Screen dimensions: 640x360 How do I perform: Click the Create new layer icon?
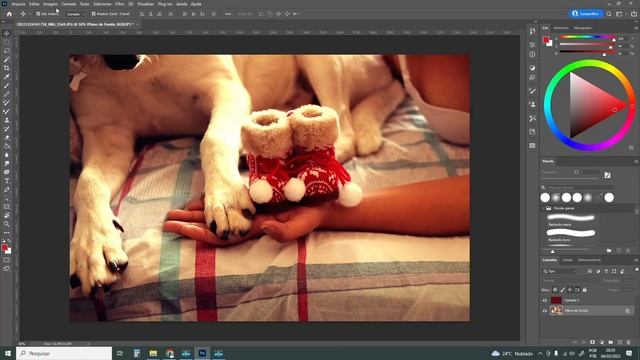click(x=620, y=342)
